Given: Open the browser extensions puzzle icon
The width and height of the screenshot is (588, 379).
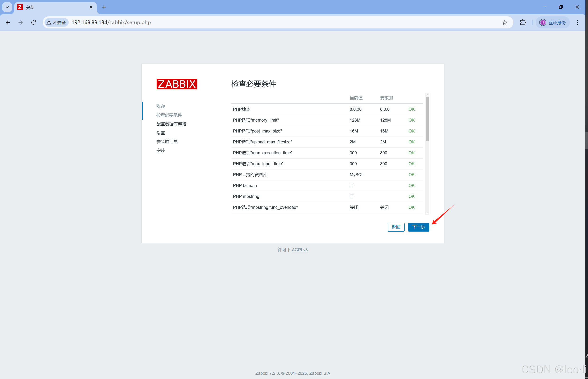Looking at the screenshot, I should coord(523,22).
